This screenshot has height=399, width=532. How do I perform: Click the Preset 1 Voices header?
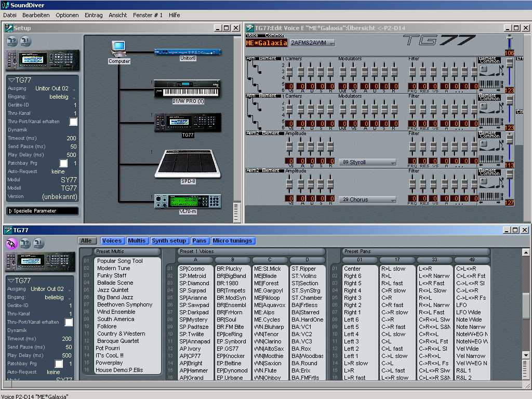tap(251, 251)
